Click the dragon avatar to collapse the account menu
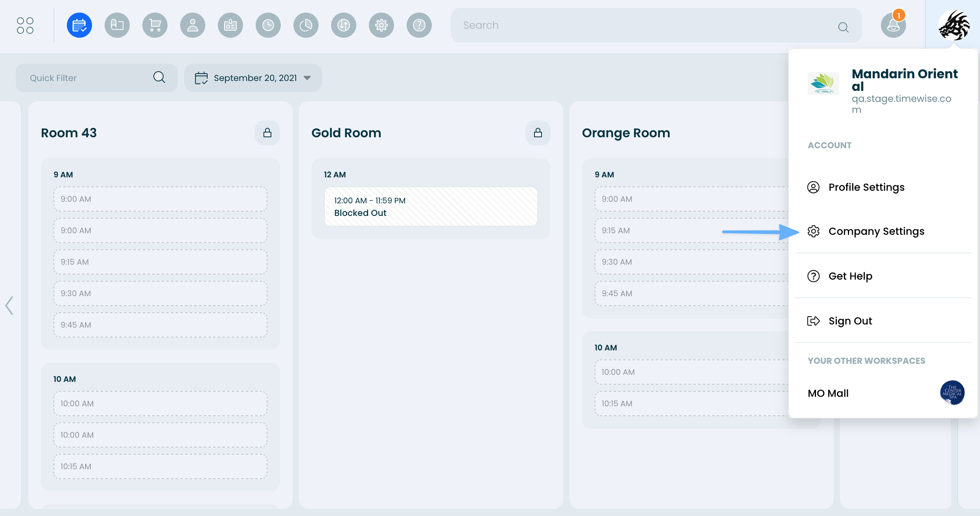980x516 pixels. click(954, 26)
